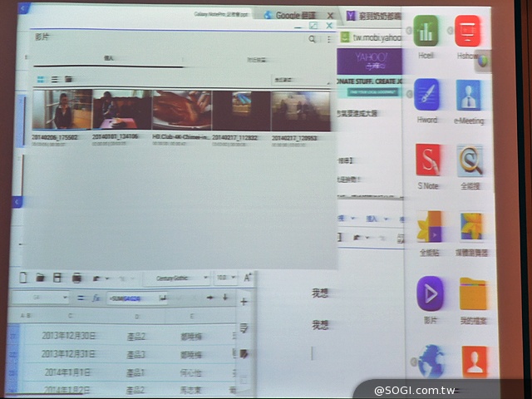Play the HD.Club-4K-Chimei video thumbnail
532x399 pixels.
pos(182,110)
